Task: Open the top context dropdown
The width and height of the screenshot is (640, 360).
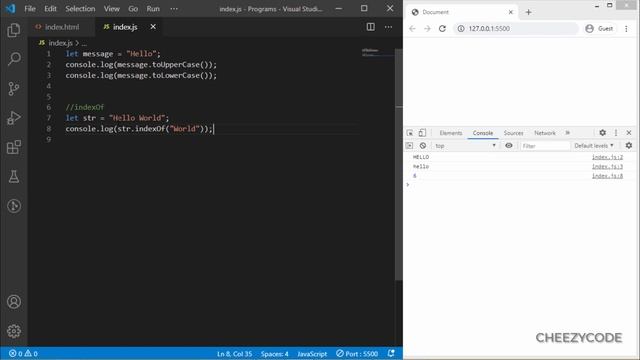Action: [465, 146]
